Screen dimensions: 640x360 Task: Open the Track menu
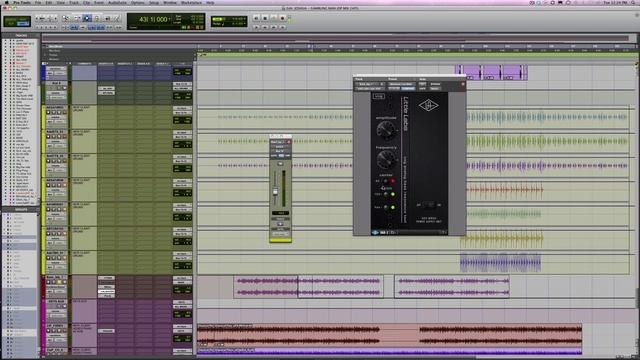point(73,2)
